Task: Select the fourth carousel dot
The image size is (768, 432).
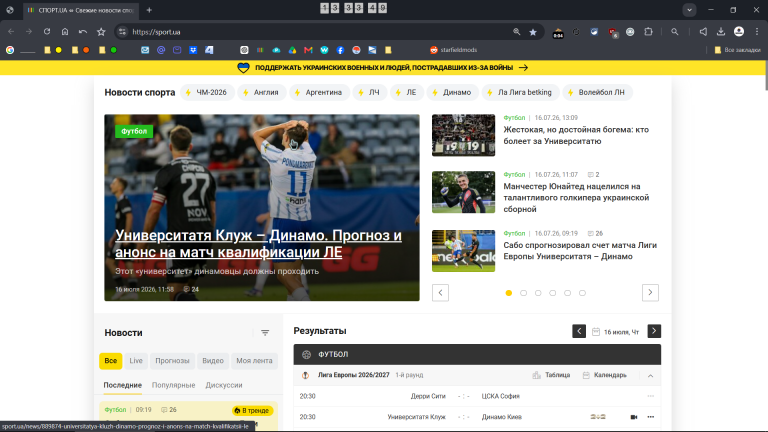Action: point(552,293)
